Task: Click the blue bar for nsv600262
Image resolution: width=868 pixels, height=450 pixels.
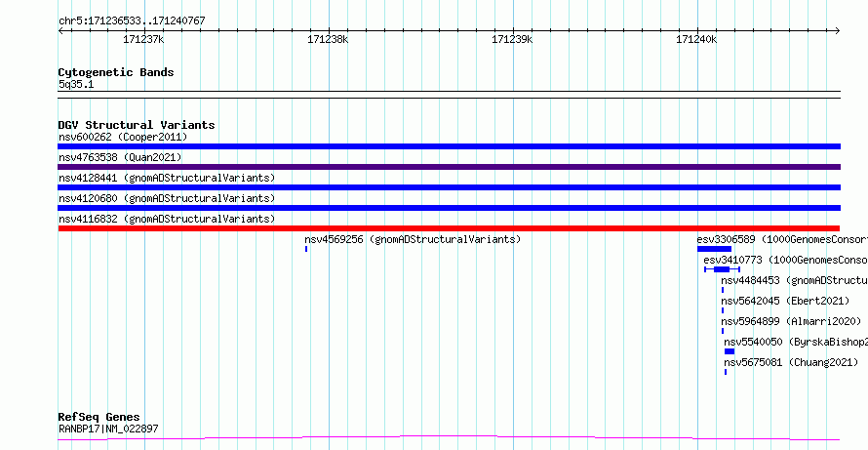Action: tap(449, 146)
